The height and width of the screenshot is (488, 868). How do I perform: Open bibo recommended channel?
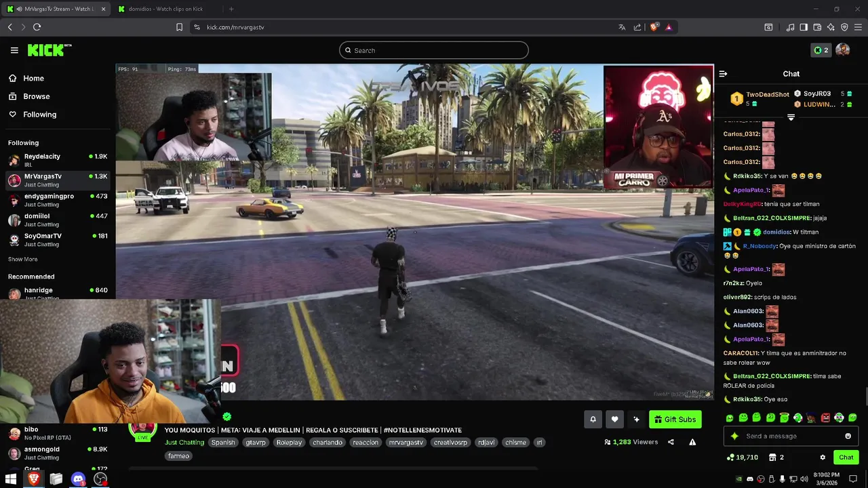(58, 433)
